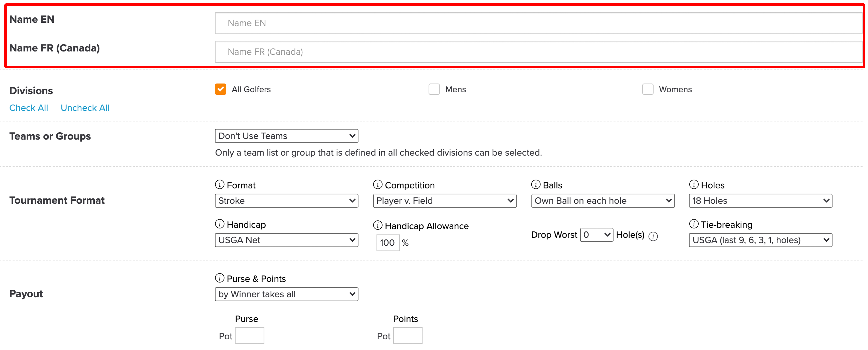Image resolution: width=868 pixels, height=350 pixels.
Task: Open the Don't Use Teams dropdown
Action: coord(286,136)
